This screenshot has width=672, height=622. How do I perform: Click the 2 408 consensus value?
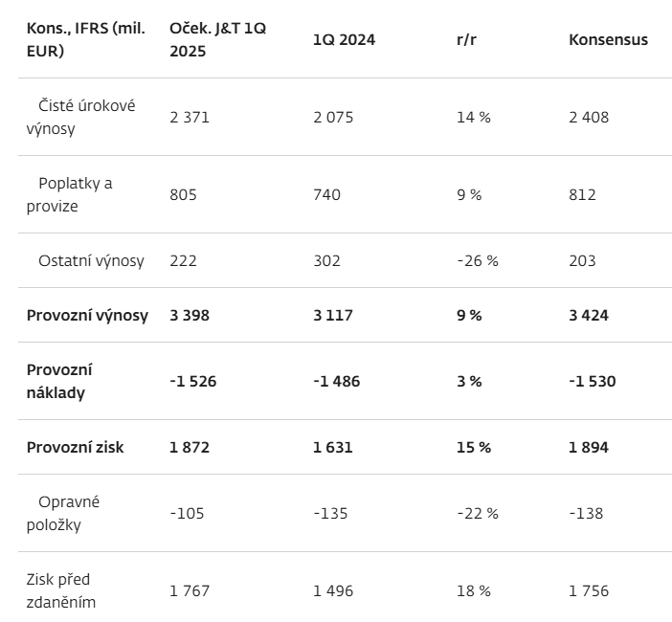coord(589,117)
